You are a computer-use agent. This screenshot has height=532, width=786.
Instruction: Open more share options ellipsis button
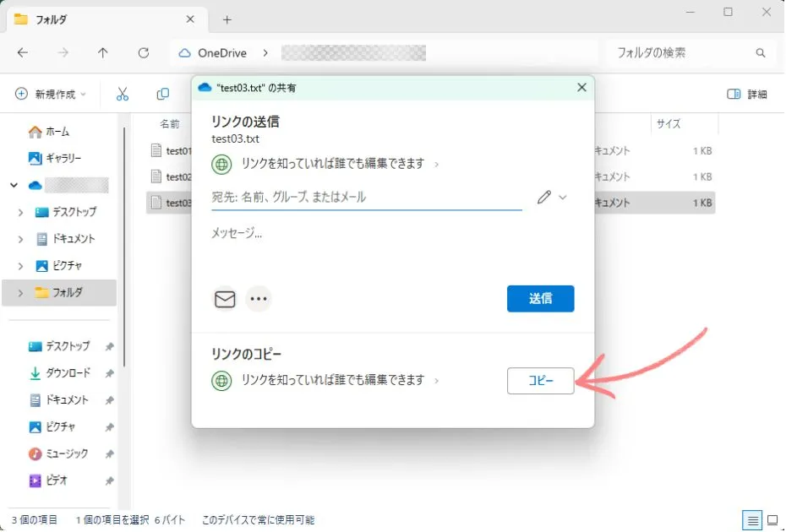coord(258,299)
